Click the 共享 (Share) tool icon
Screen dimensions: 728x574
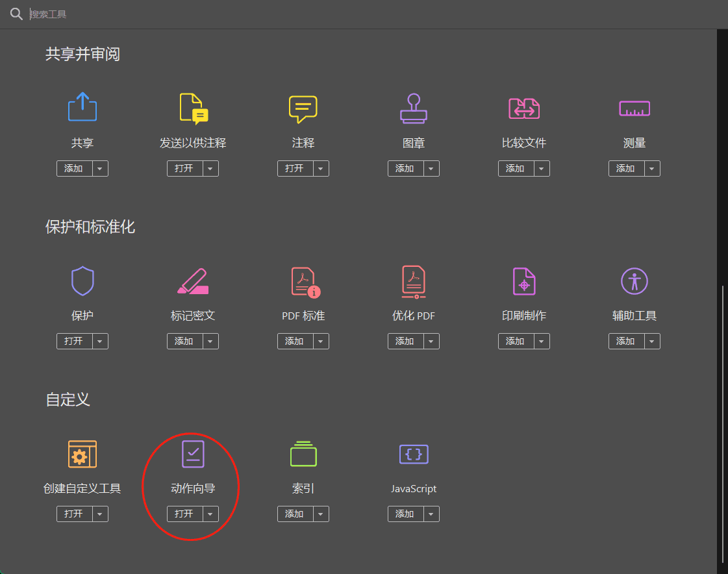click(x=82, y=107)
